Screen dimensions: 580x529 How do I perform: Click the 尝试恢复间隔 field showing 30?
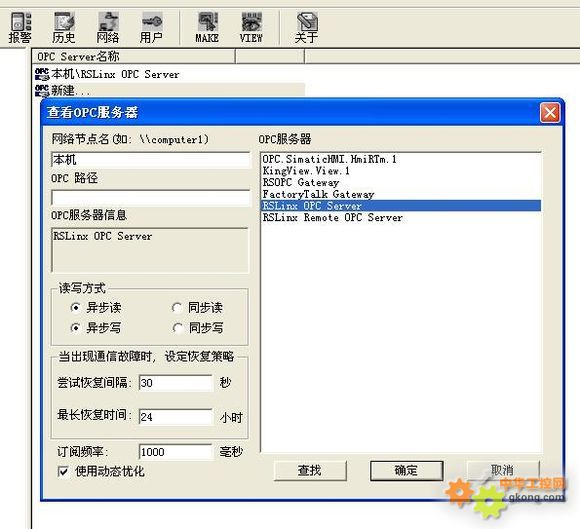pos(176,383)
